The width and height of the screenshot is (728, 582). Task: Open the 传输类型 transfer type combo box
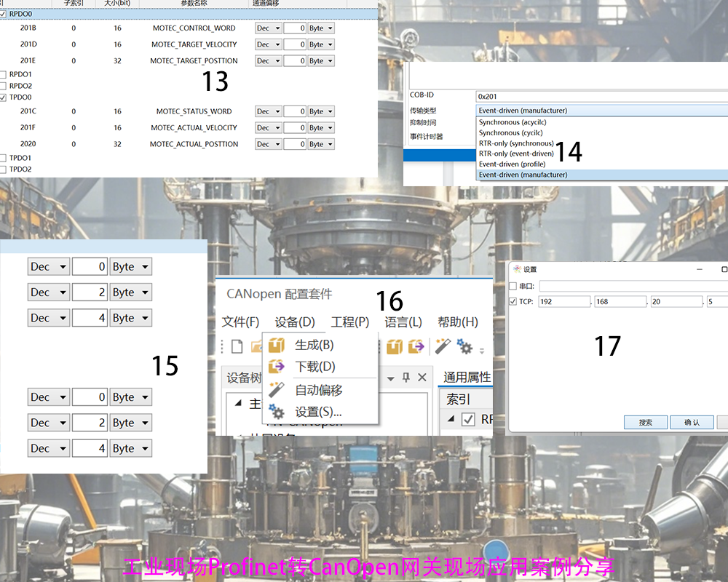coord(602,111)
